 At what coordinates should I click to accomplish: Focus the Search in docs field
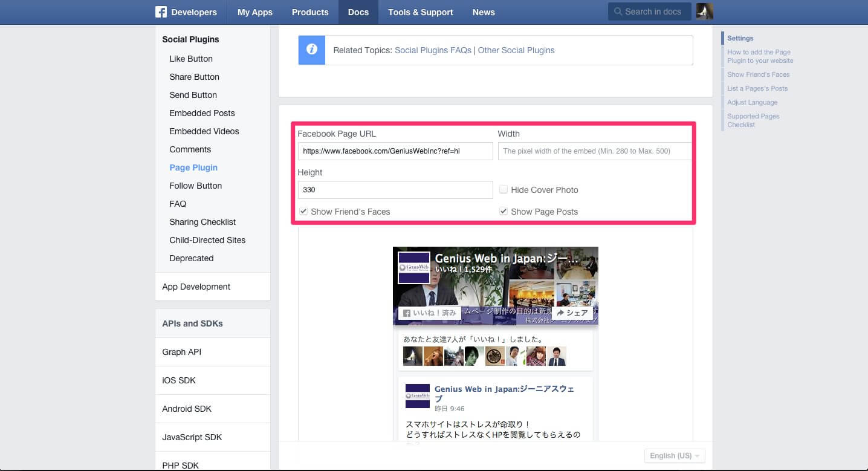point(653,11)
